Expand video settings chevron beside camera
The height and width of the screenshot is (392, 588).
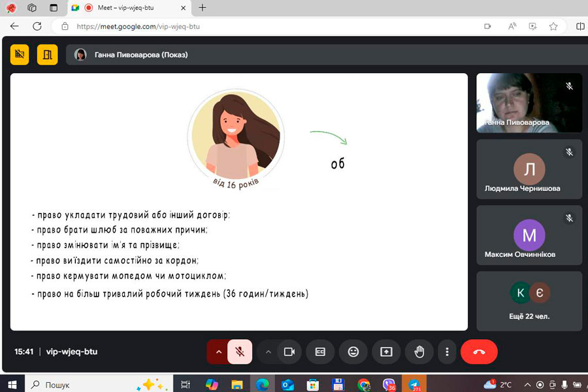coord(268,352)
